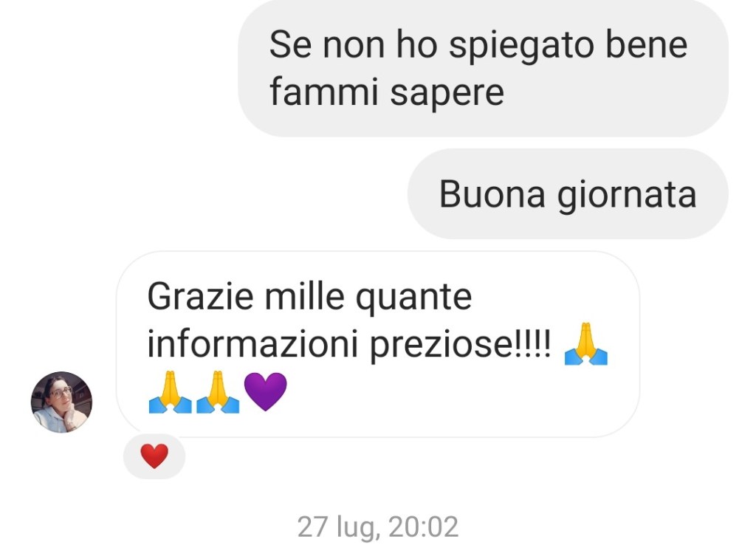Tap the word "informazioni" in the received bubble

click(252, 344)
